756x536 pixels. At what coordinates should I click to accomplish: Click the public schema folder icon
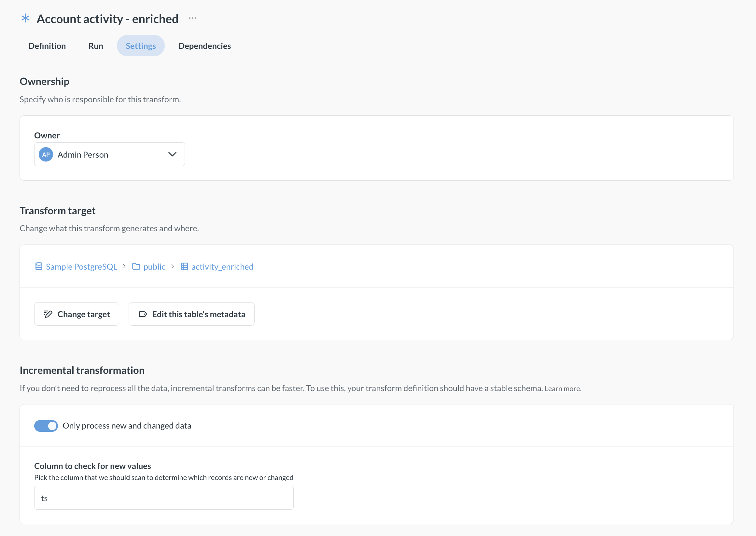point(136,266)
